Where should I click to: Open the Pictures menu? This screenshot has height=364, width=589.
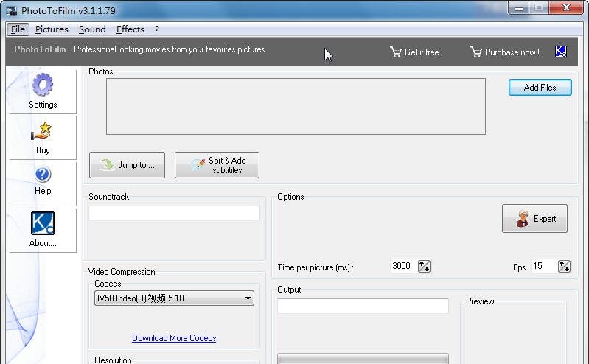coord(52,29)
